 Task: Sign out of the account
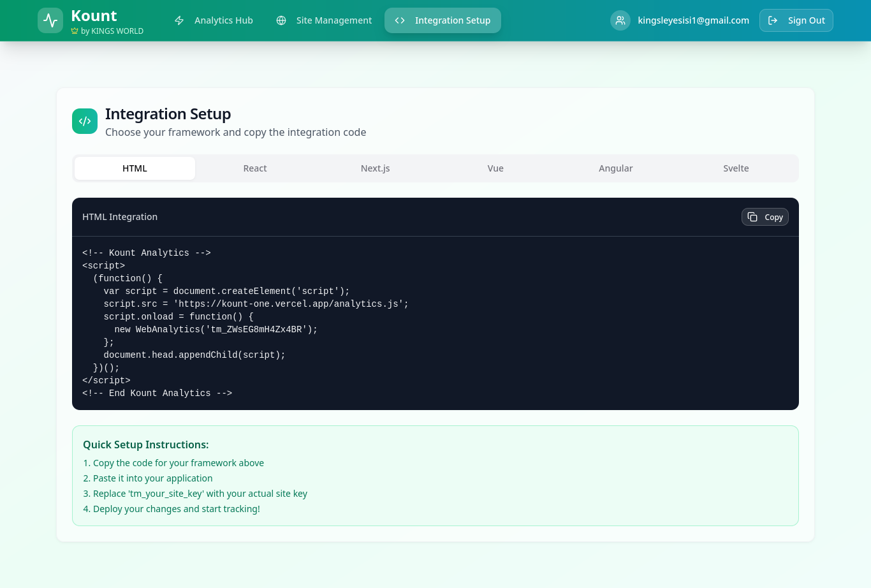coord(796,20)
